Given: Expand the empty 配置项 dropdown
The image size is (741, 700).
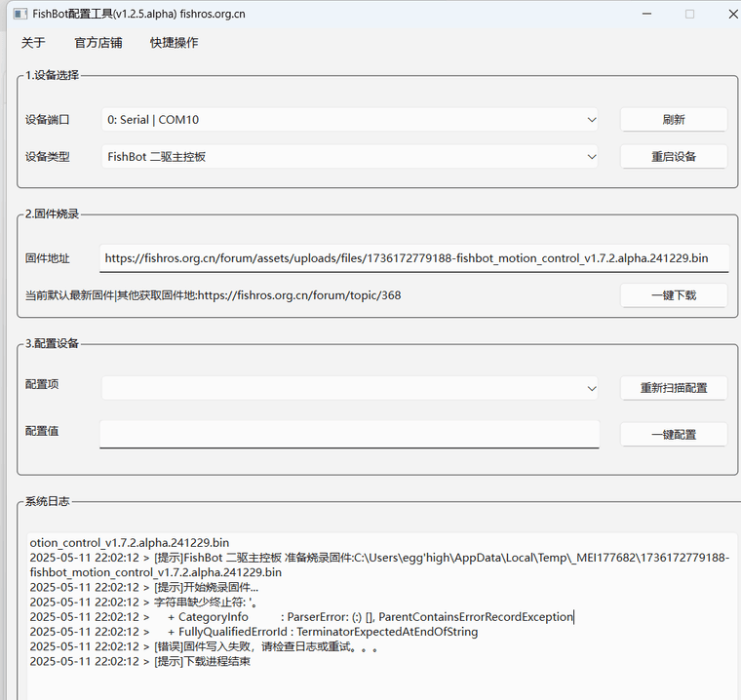Looking at the screenshot, I should (x=349, y=388).
